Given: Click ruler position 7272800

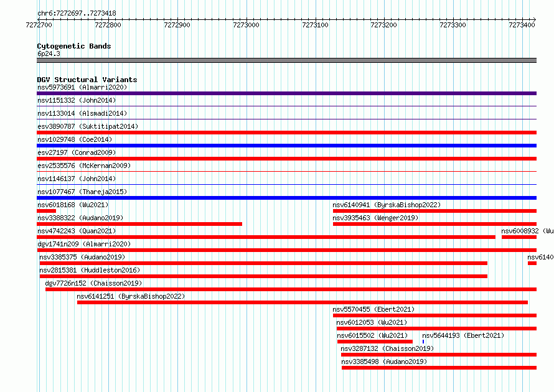Looking at the screenshot, I should [x=108, y=25].
